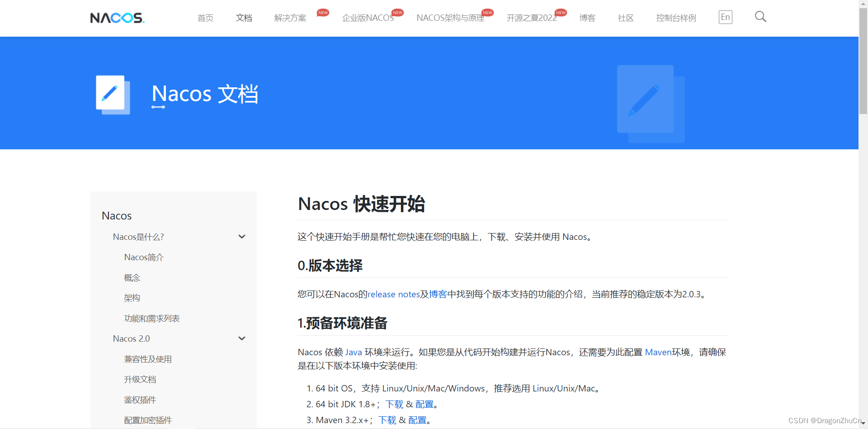
Task: Click Maven 3.2.x 配置 link
Action: pyautogui.click(x=417, y=420)
